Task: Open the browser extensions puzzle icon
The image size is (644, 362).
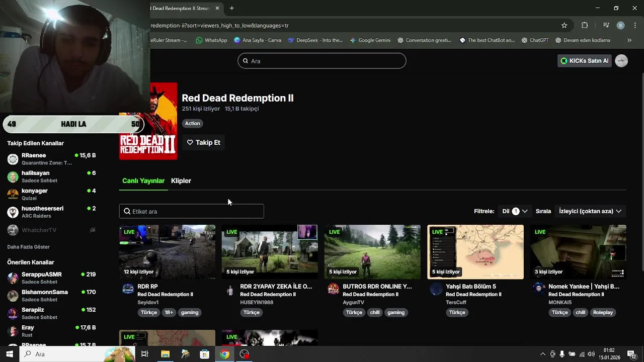Action: tap(585, 25)
